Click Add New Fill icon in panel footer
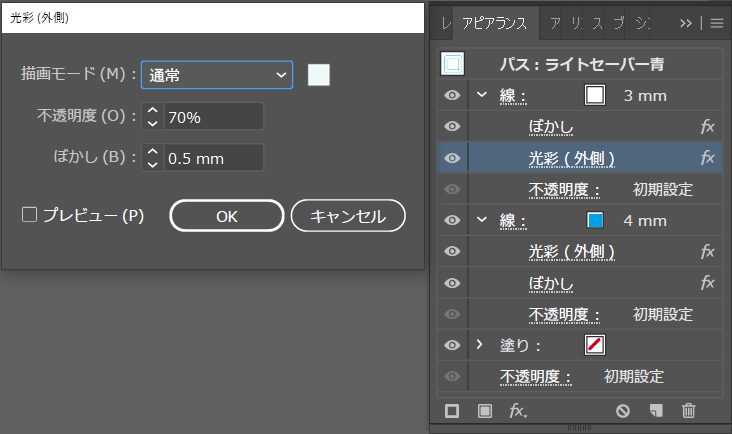Viewport: 732px width, 434px height. 485,411
